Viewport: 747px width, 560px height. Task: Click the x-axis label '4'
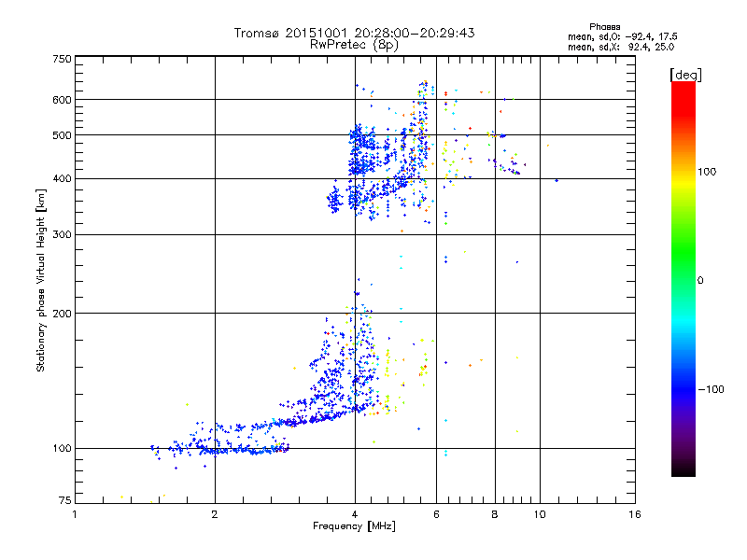(355, 514)
